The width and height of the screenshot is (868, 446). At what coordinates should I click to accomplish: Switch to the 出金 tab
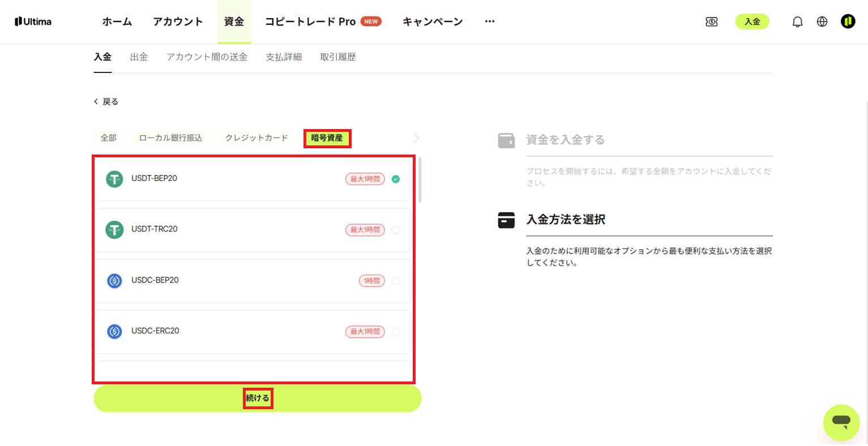pos(139,57)
